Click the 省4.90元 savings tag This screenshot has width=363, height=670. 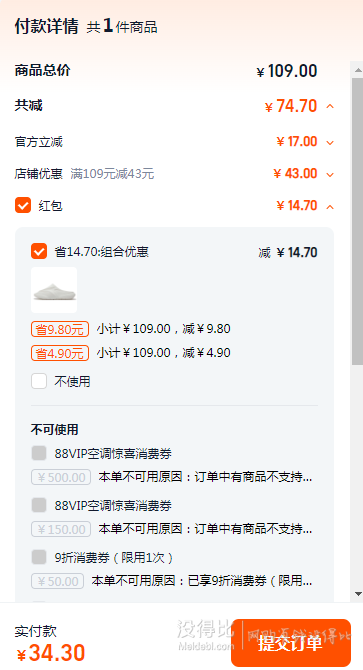60,353
